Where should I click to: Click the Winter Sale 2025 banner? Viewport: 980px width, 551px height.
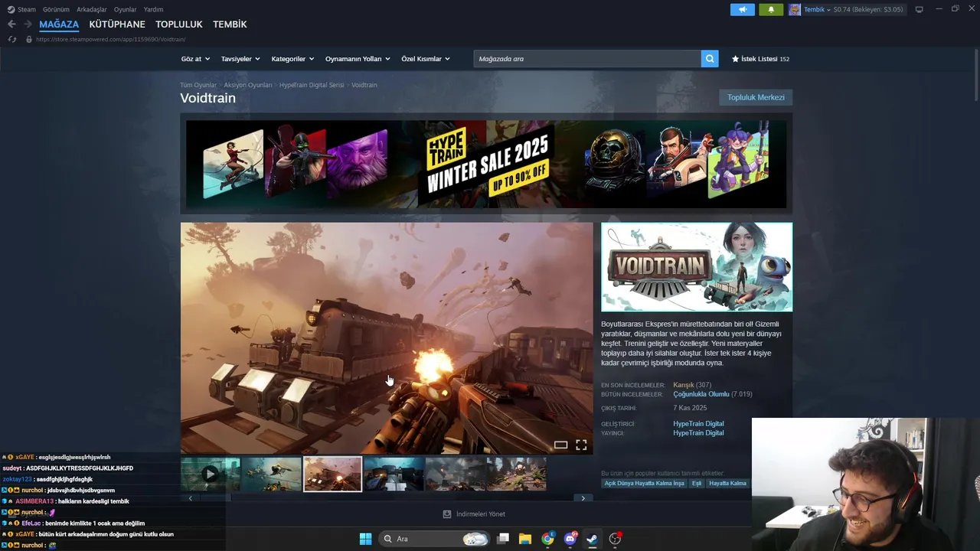pyautogui.click(x=486, y=164)
